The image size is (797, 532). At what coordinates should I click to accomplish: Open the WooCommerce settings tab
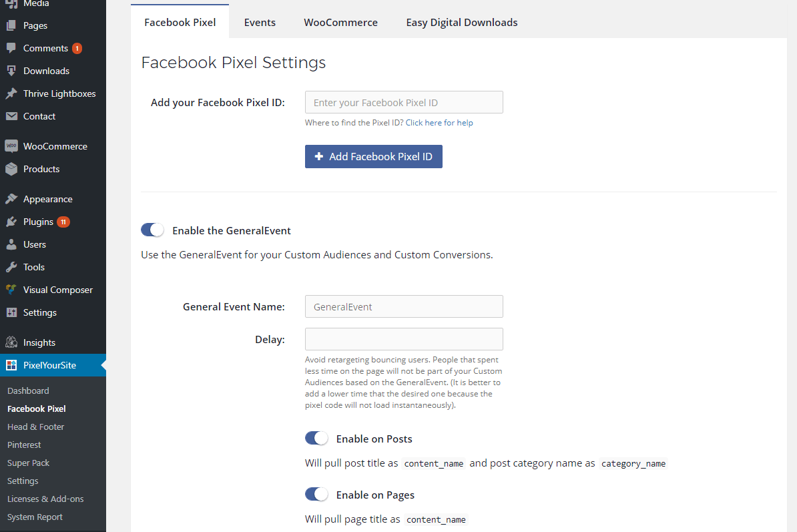point(340,22)
